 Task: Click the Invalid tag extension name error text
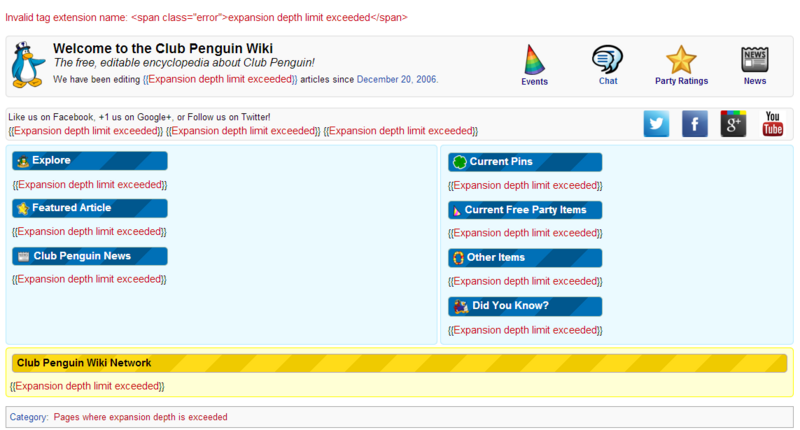207,17
